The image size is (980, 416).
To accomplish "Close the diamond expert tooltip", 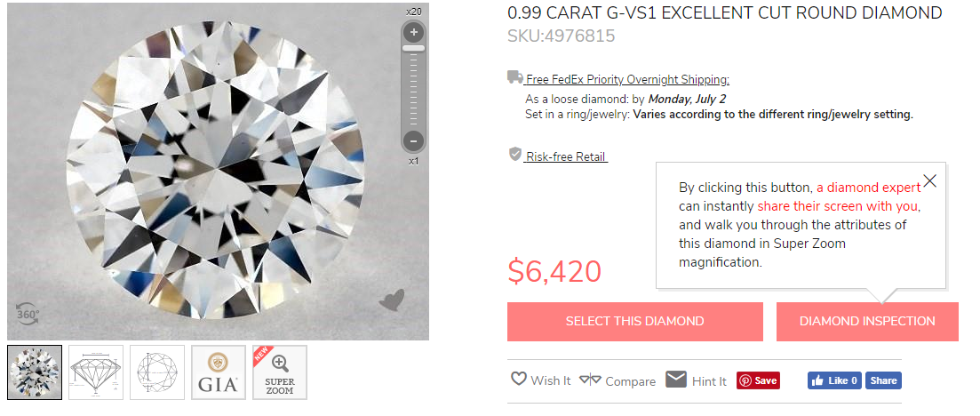I will point(929,181).
